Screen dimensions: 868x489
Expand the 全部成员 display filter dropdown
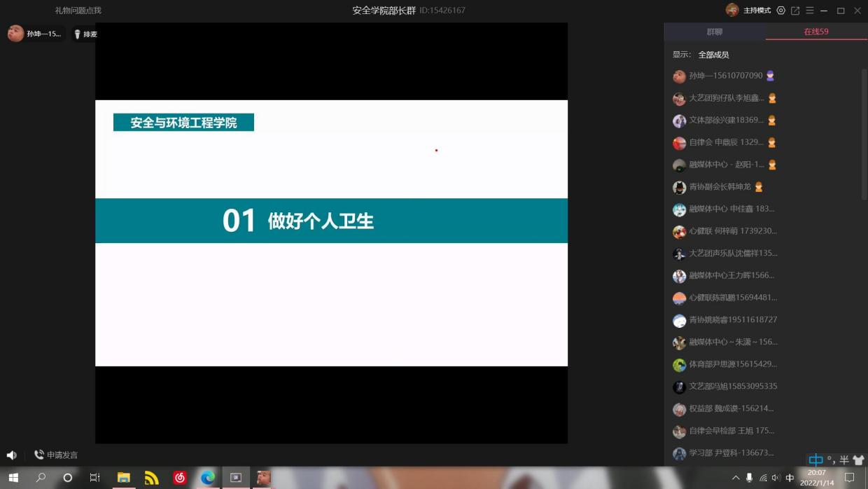713,55
